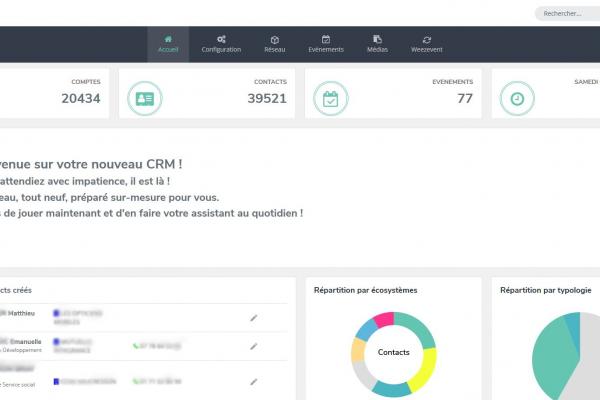The image size is (600, 400).
Task: Click the phone icon in Emanuelle row
Action: coord(135,346)
